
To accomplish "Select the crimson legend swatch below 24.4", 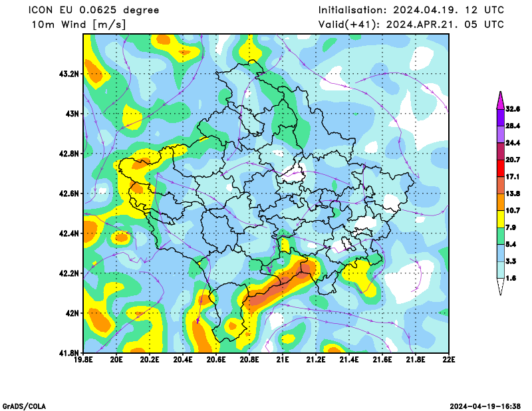I will 501,152.
